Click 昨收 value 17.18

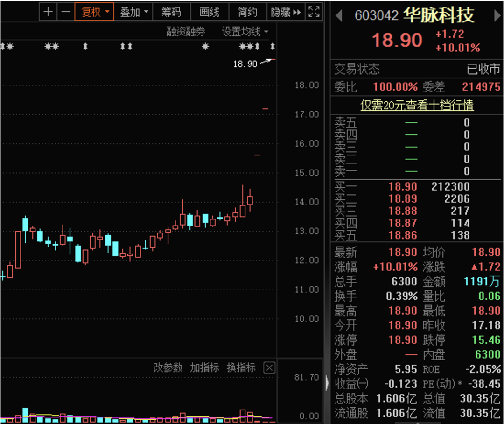486,325
